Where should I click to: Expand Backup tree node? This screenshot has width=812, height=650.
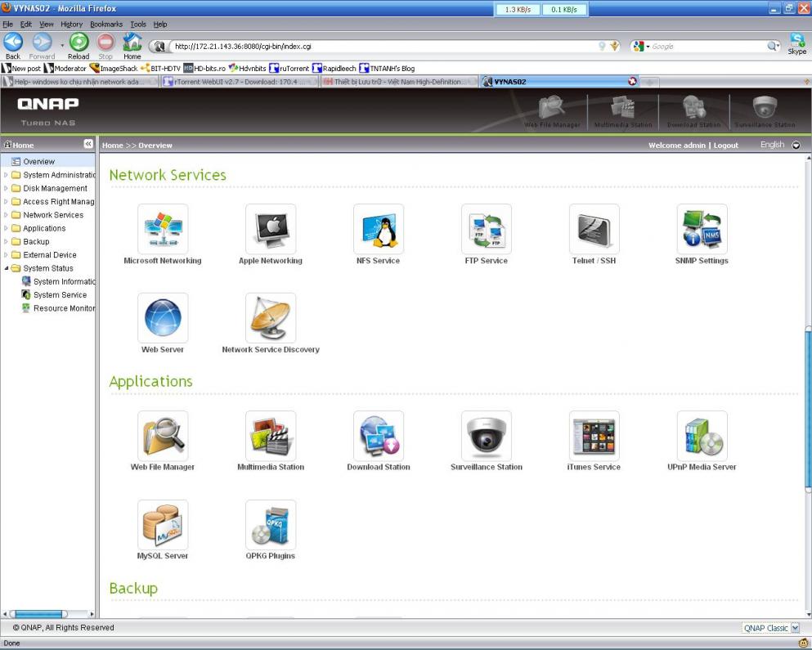coord(6,242)
